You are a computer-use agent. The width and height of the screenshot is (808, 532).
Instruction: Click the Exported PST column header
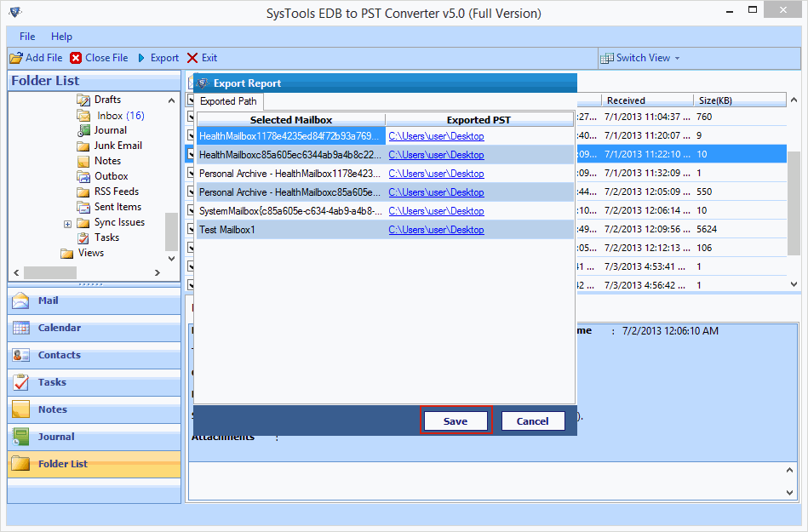click(479, 120)
